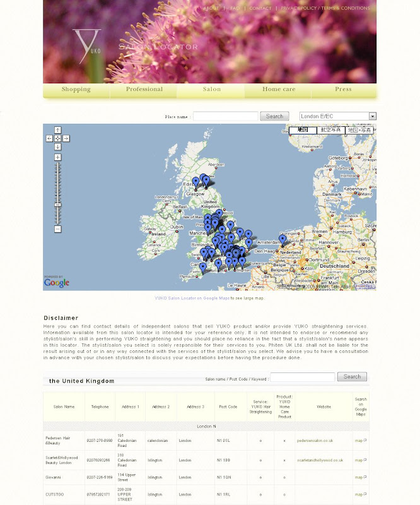Open the London E/EC region dropdown

coord(337,116)
